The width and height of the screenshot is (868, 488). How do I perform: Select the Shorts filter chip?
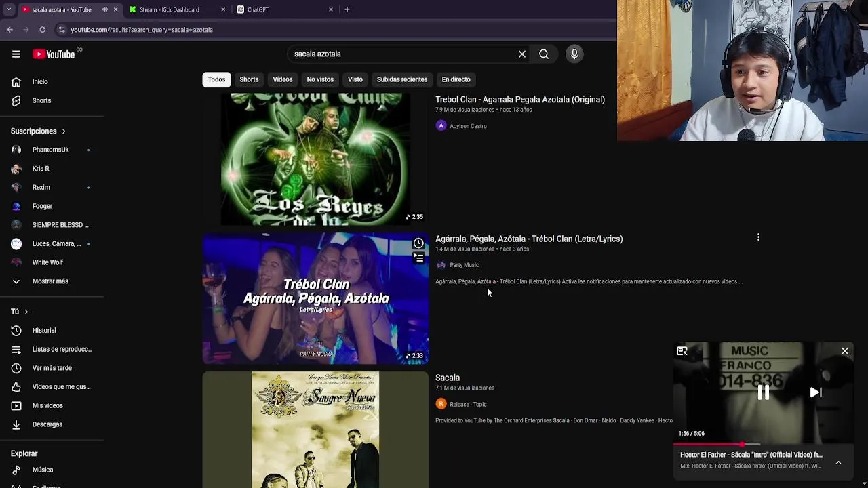tap(249, 79)
